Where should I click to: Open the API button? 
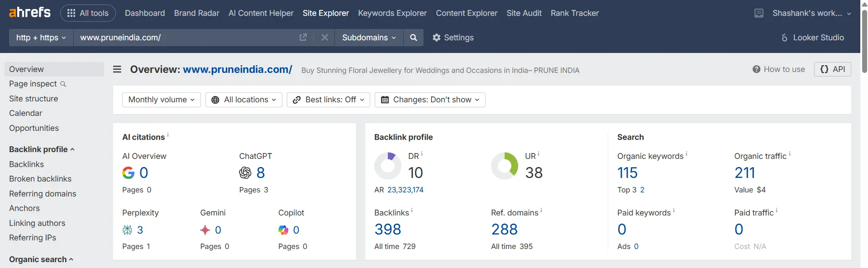click(x=833, y=69)
